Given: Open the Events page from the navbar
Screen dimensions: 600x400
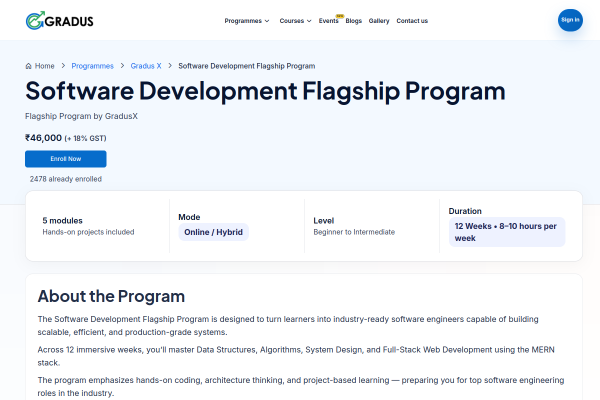Looking at the screenshot, I should 328,21.
